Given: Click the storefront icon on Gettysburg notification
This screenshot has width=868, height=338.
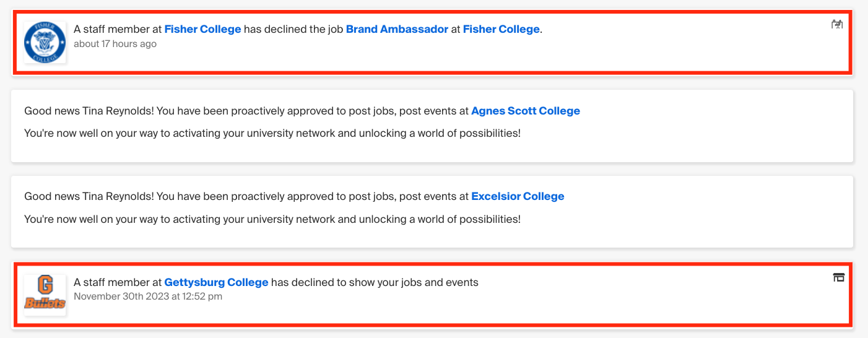Looking at the screenshot, I should [x=839, y=277].
